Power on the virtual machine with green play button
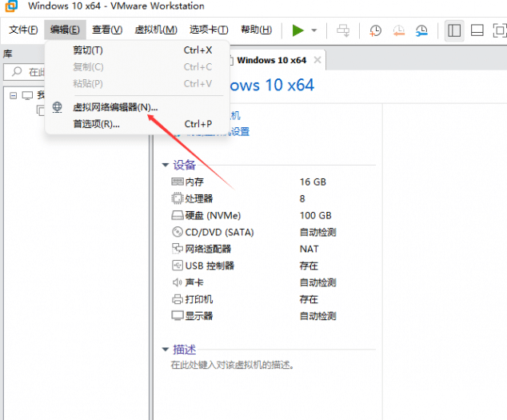Image resolution: width=507 pixels, height=420 pixels. pyautogui.click(x=297, y=30)
